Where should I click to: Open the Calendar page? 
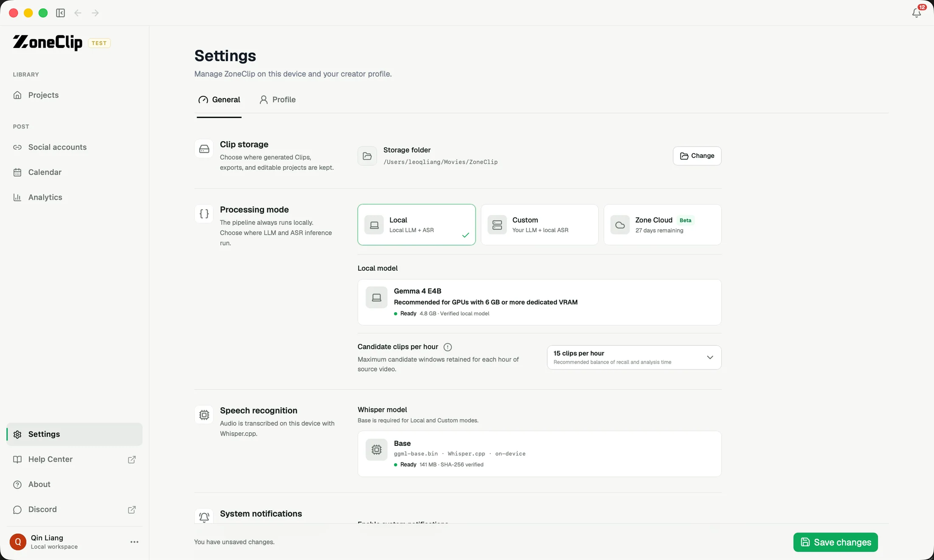click(74, 172)
